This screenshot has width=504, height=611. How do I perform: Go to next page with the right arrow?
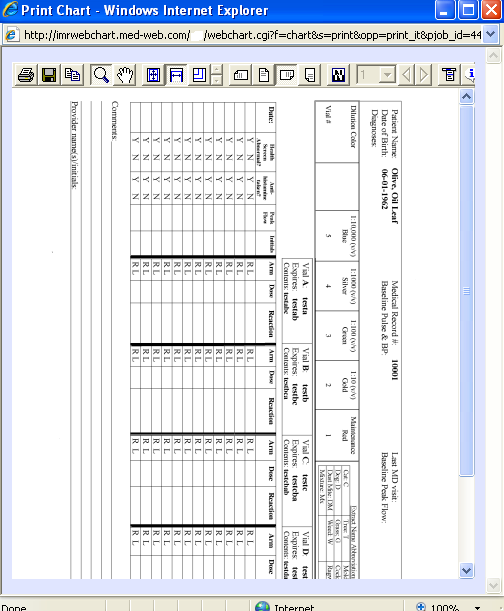[x=424, y=74]
